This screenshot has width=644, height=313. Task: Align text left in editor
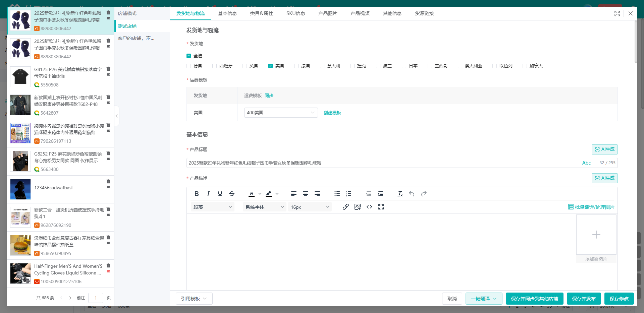pyautogui.click(x=293, y=194)
